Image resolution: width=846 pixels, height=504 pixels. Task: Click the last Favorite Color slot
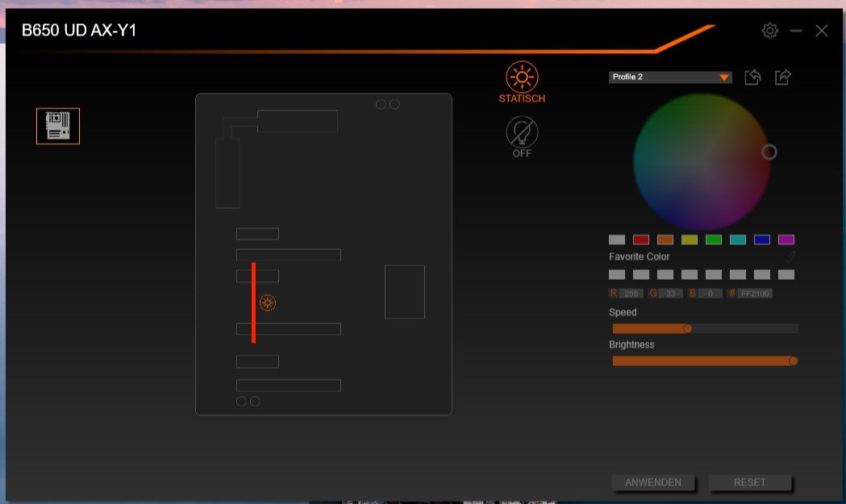(786, 275)
